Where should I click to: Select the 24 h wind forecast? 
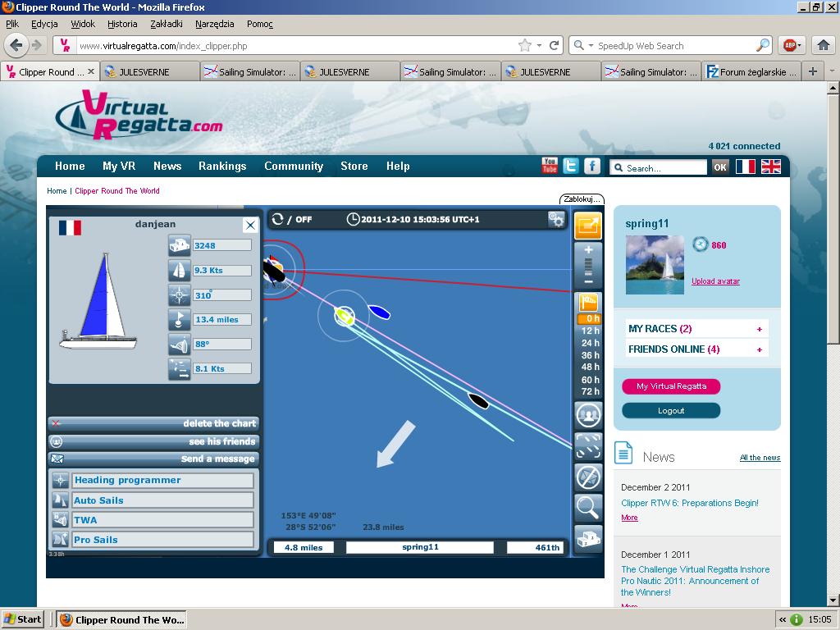[x=591, y=344]
